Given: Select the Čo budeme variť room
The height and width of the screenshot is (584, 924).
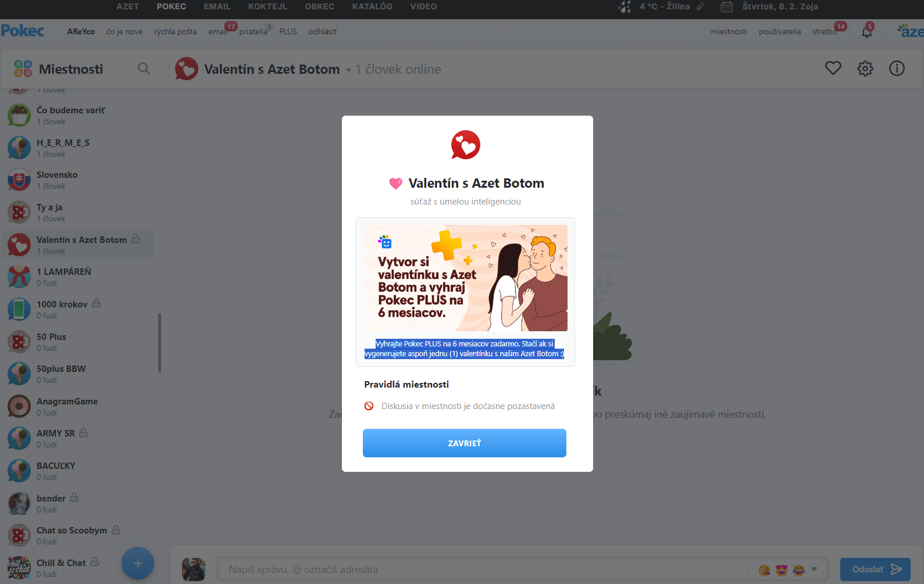Looking at the screenshot, I should (77, 115).
